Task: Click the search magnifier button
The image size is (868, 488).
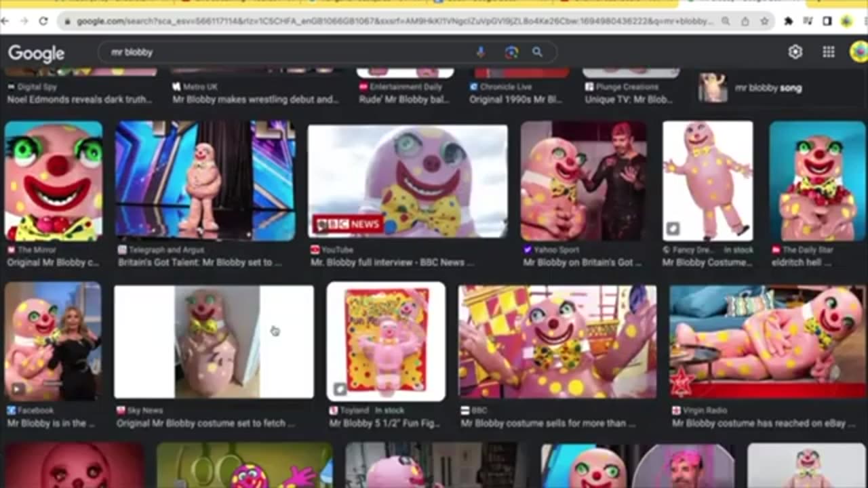Action: (537, 52)
